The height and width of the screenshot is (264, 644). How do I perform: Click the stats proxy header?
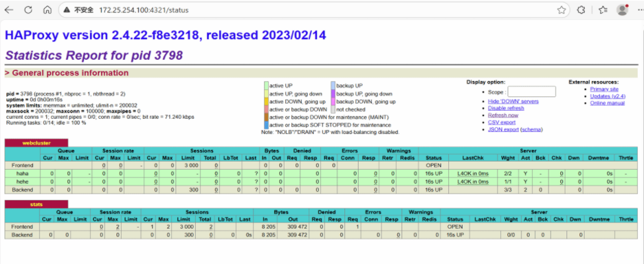click(x=36, y=204)
